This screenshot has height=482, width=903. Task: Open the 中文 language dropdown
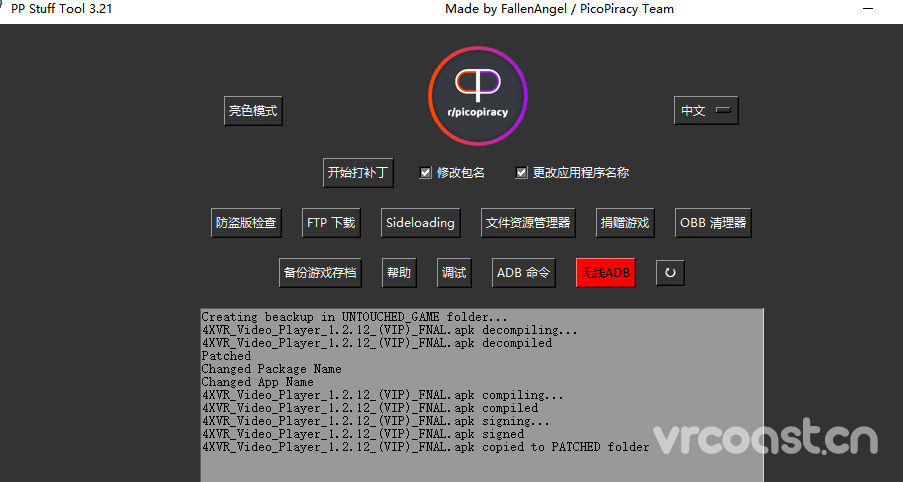tap(706, 111)
